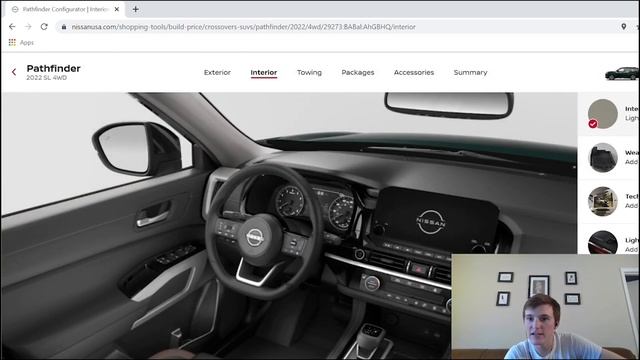Open the Apps grid shortcut

click(x=21, y=42)
